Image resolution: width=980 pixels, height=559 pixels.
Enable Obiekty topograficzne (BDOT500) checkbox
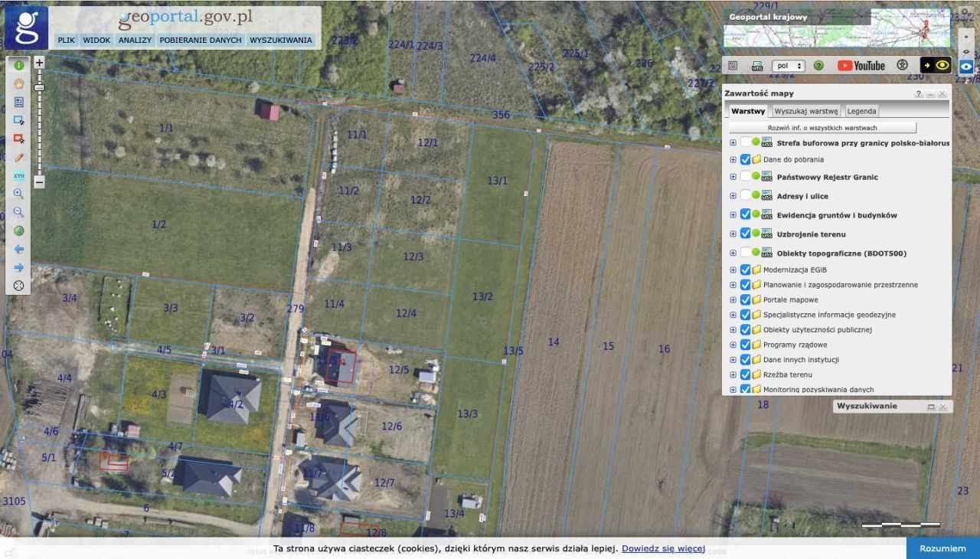746,253
